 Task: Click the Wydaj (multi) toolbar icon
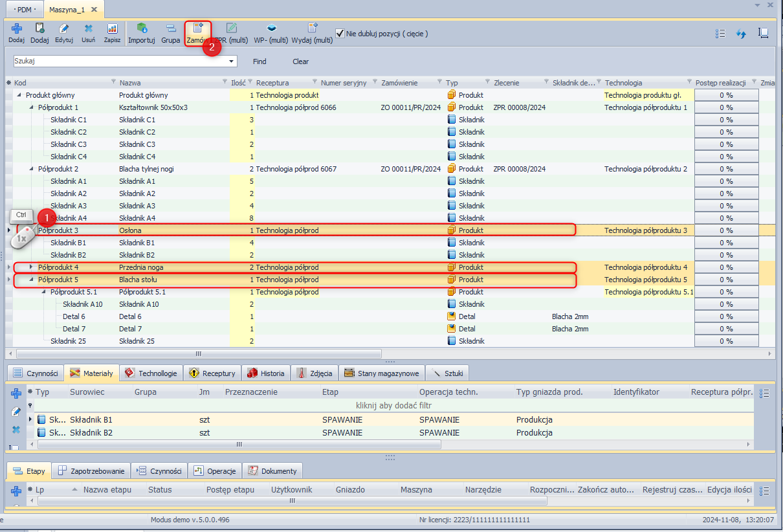coord(312,28)
